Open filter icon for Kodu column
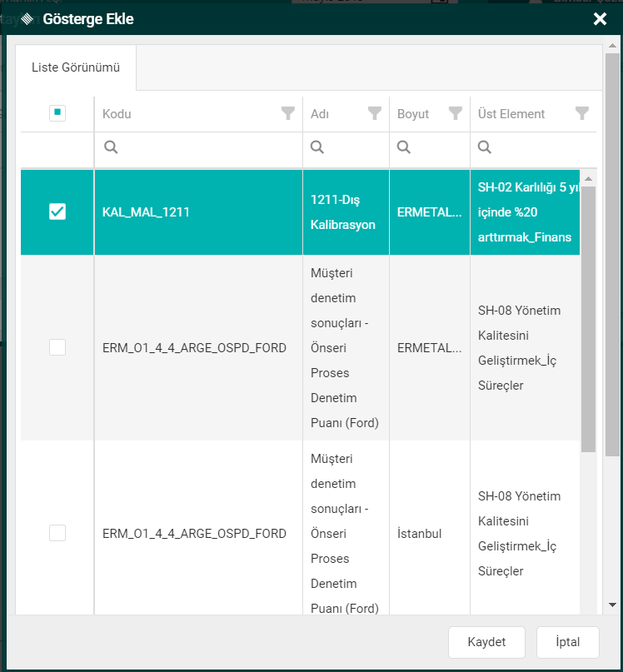This screenshot has width=623, height=672. click(x=288, y=113)
